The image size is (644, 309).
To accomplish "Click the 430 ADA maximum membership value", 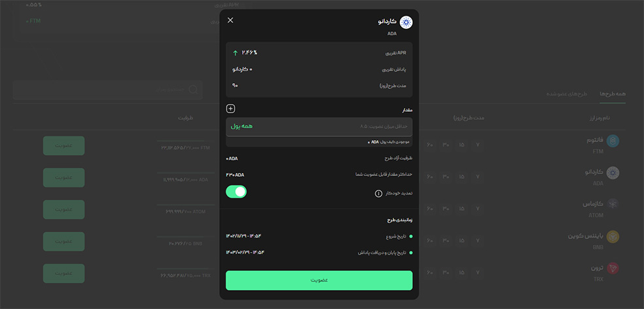I will [235, 175].
